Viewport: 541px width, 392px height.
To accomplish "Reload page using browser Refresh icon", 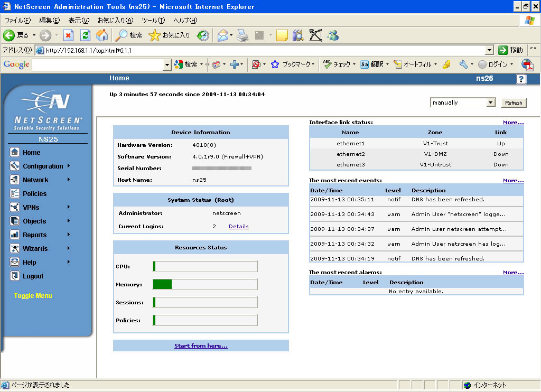I will click(85, 35).
